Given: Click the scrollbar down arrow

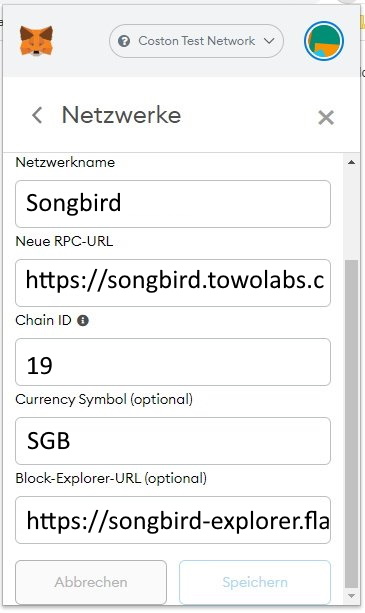Looking at the screenshot, I should click(x=351, y=596).
